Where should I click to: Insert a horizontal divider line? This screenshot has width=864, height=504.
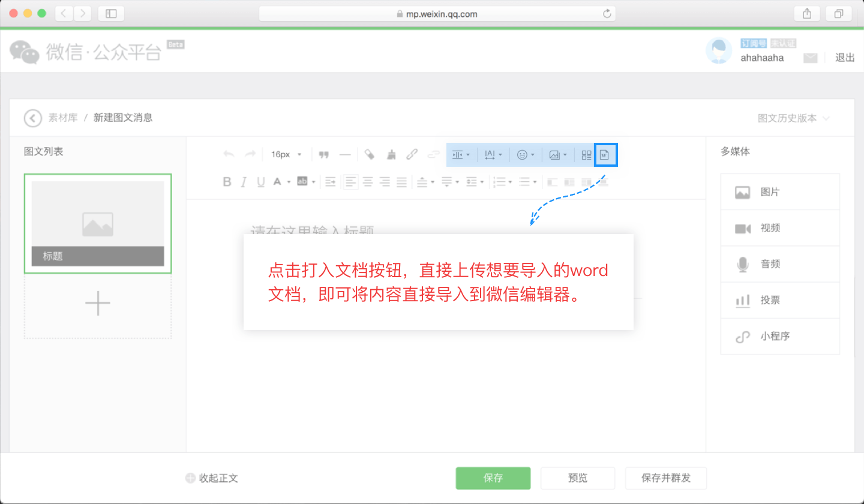pyautogui.click(x=345, y=154)
